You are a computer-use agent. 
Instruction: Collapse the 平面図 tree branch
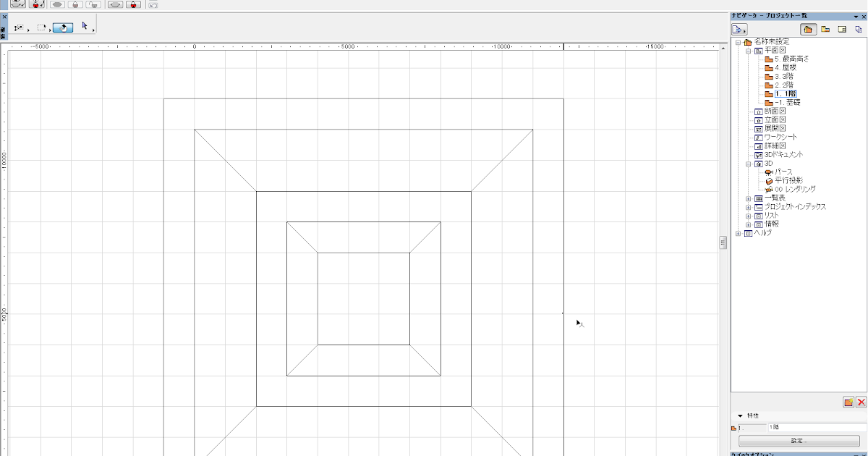(x=749, y=51)
